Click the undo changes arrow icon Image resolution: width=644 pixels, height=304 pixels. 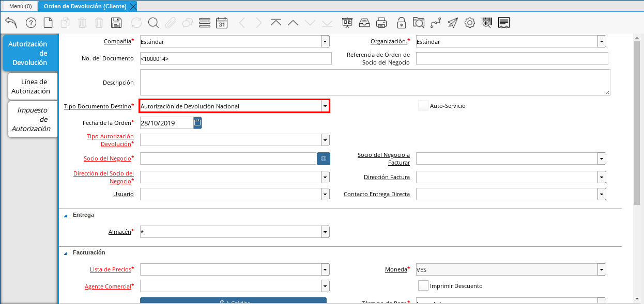[x=11, y=23]
